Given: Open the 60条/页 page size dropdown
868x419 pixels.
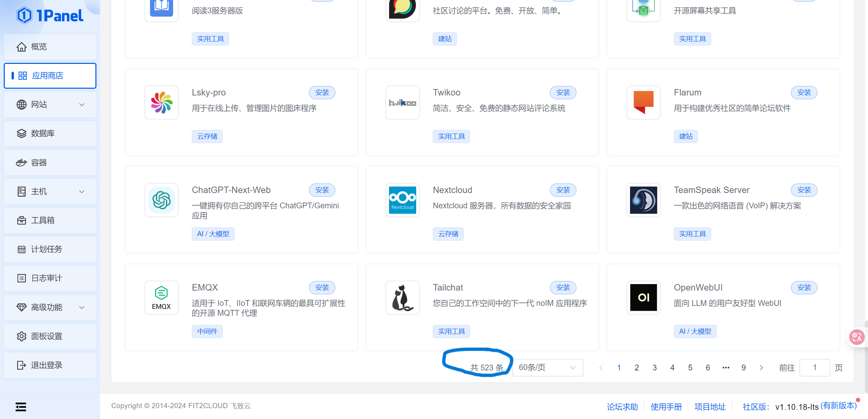Looking at the screenshot, I should 548,367.
